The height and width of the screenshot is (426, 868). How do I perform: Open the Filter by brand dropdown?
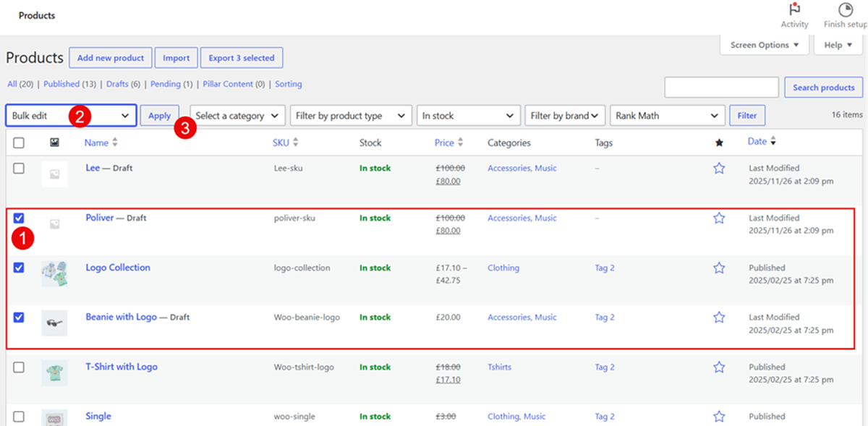pos(565,116)
